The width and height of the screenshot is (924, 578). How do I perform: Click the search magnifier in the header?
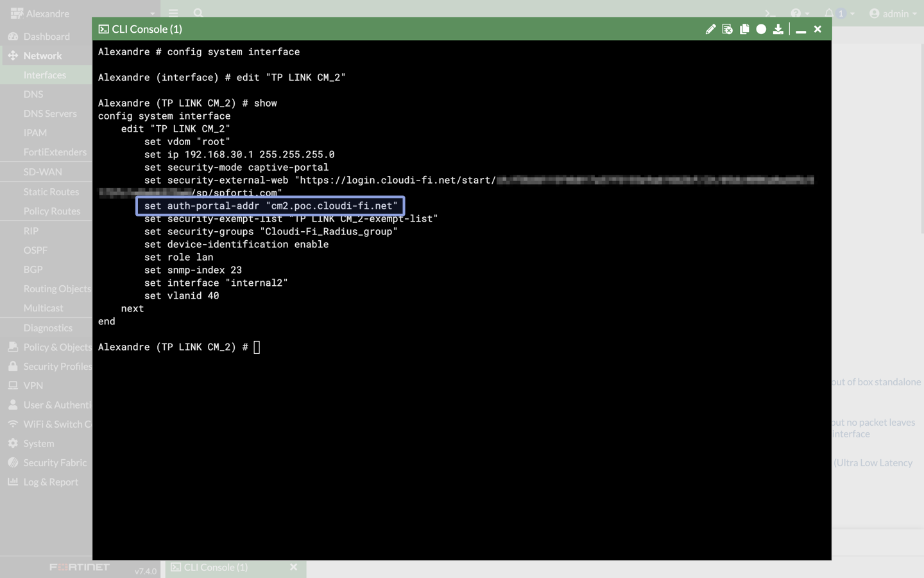(x=198, y=13)
